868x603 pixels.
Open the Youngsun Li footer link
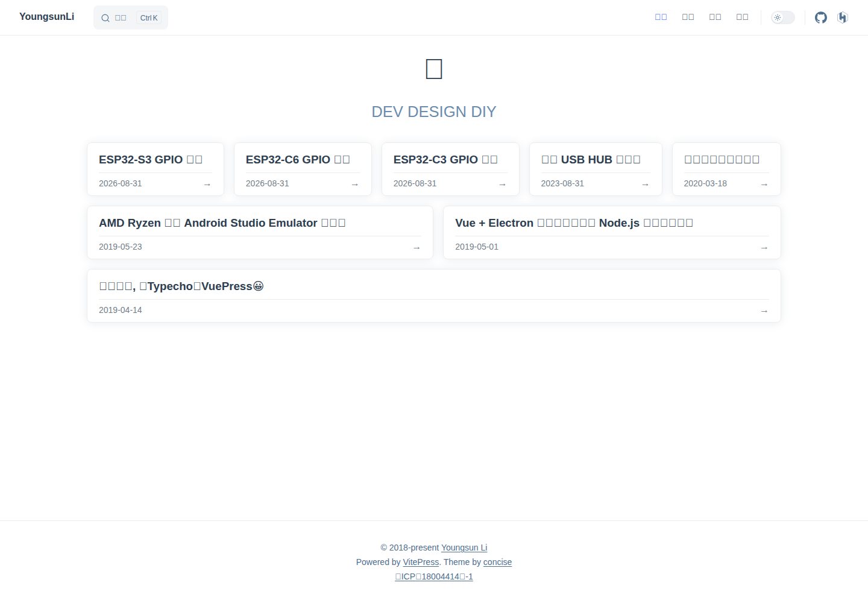[x=464, y=548]
